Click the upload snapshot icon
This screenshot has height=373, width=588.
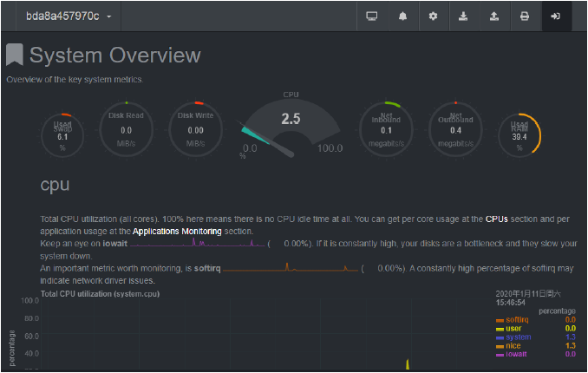click(x=493, y=16)
